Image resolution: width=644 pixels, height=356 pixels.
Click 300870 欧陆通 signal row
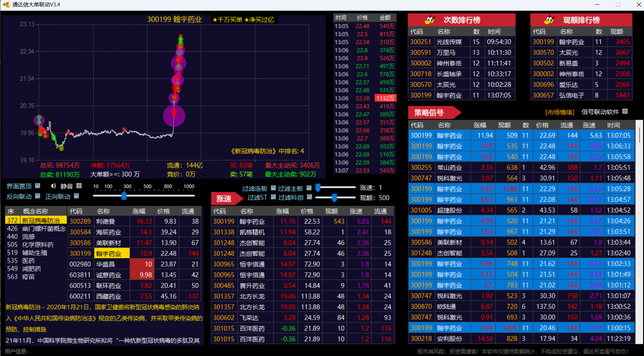[x=521, y=306]
